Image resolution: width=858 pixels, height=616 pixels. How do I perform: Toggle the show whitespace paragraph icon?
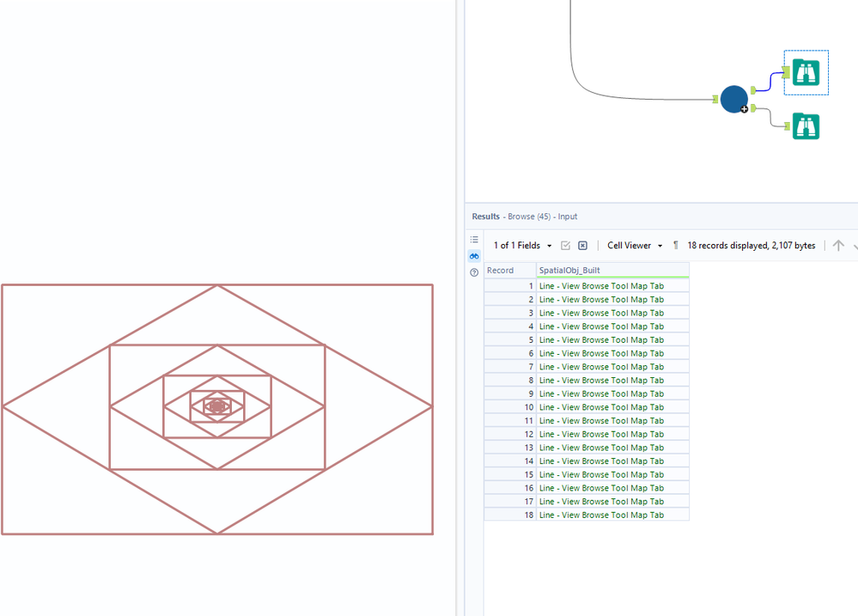(x=676, y=246)
